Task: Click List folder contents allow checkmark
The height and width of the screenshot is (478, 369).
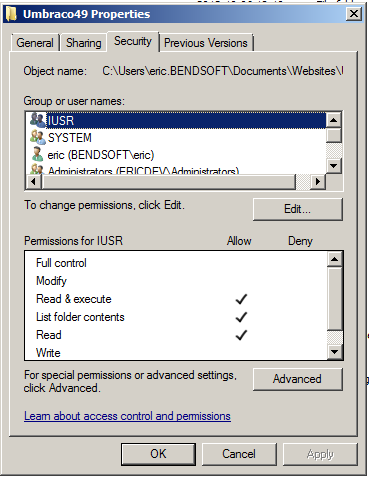Action: tap(241, 317)
